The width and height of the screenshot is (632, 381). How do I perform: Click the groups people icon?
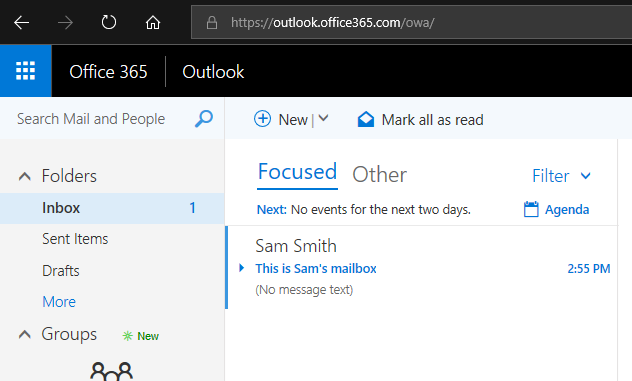(x=112, y=372)
